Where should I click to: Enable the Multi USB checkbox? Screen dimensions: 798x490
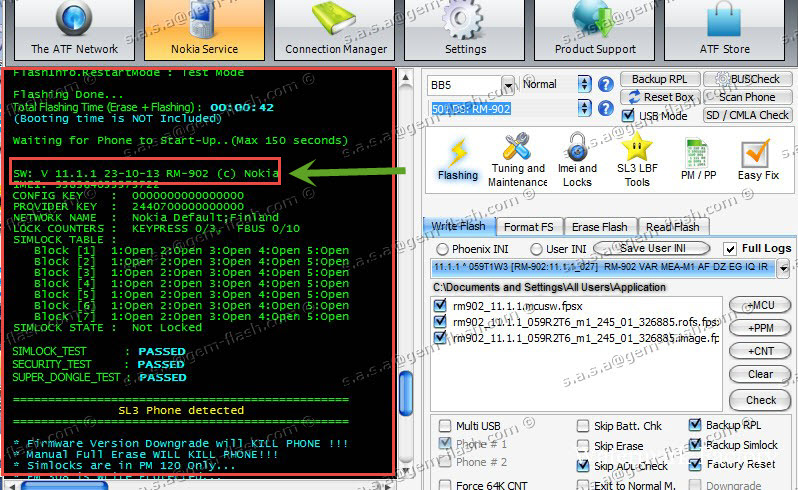point(445,425)
